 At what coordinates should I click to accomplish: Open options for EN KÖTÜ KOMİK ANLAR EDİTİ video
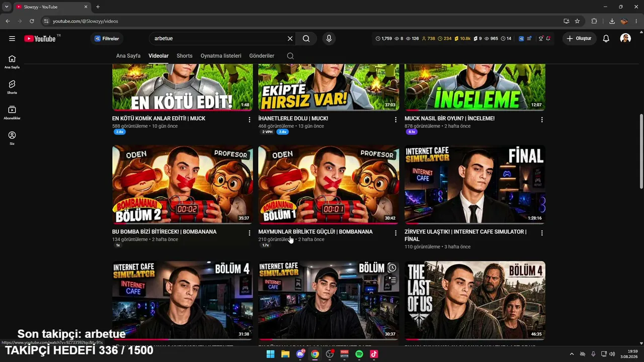(x=250, y=120)
